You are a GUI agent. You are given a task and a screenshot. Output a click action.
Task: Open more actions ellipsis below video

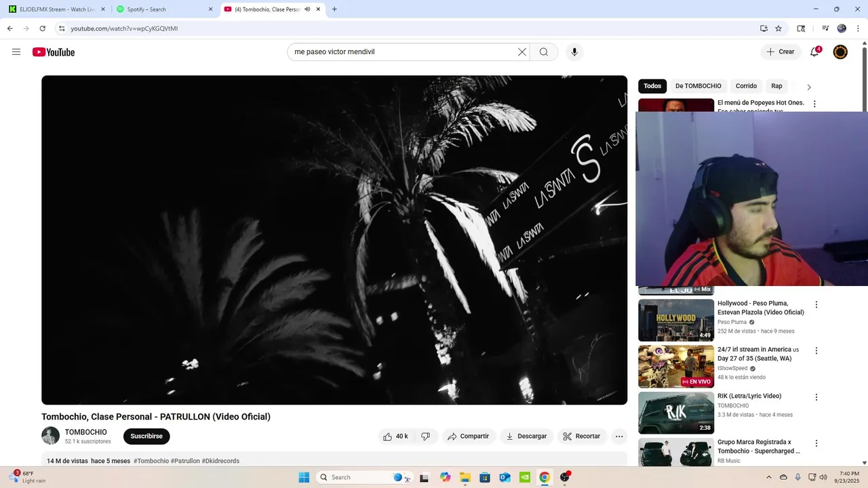(x=619, y=436)
